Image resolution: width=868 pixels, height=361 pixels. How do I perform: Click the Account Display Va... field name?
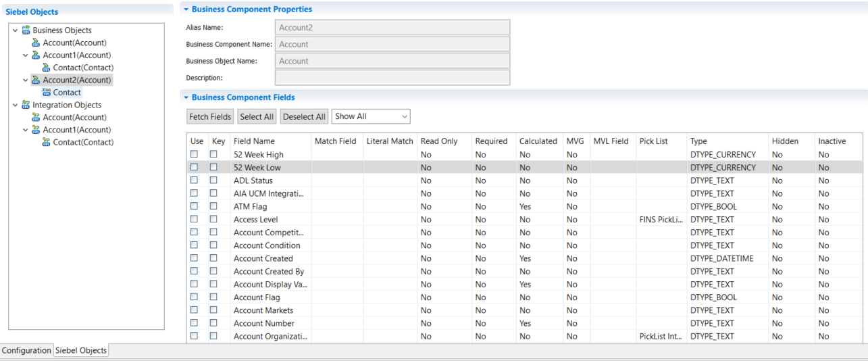[x=271, y=284]
